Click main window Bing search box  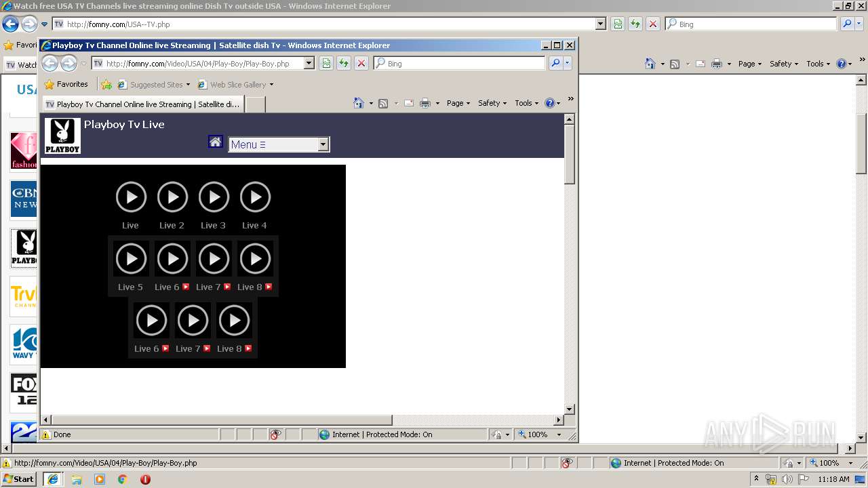(751, 24)
